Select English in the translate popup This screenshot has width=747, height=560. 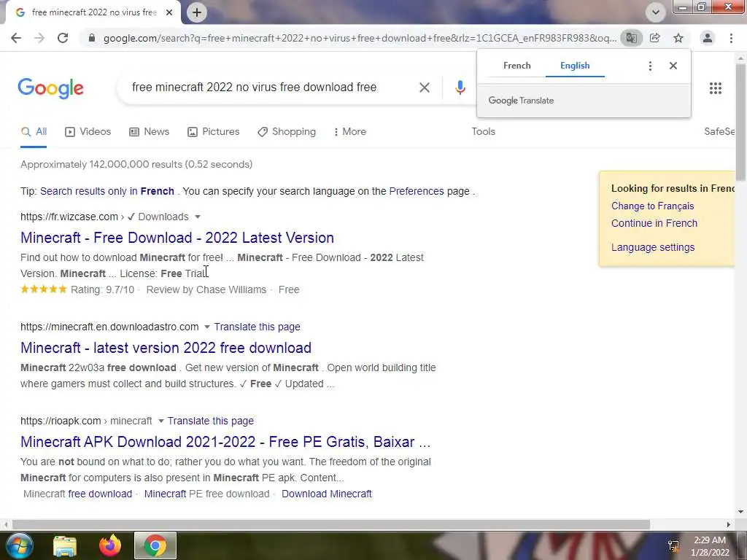575,66
